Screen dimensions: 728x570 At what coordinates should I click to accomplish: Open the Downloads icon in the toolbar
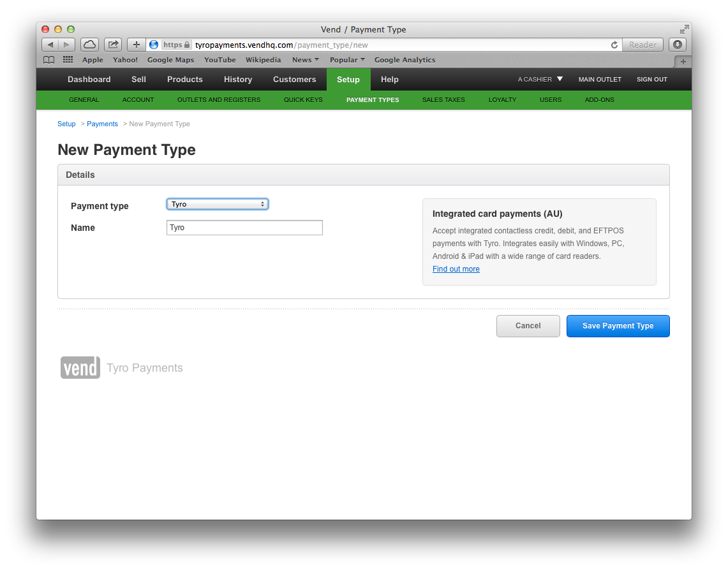click(678, 44)
